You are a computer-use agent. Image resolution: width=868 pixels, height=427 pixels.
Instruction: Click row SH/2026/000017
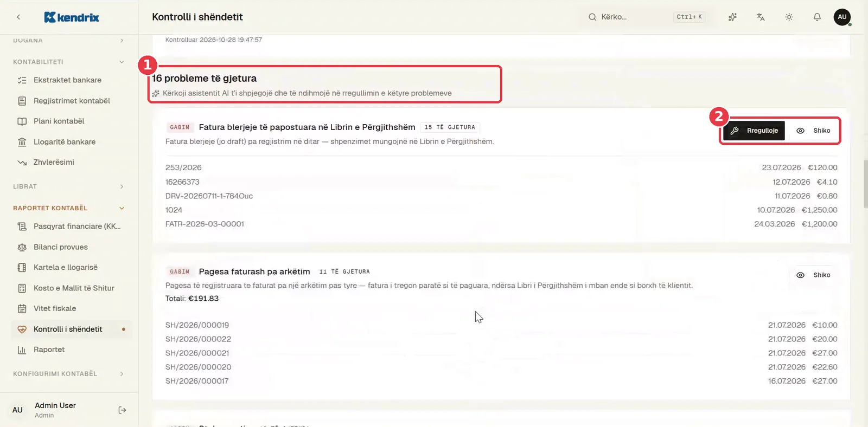pyautogui.click(x=501, y=381)
